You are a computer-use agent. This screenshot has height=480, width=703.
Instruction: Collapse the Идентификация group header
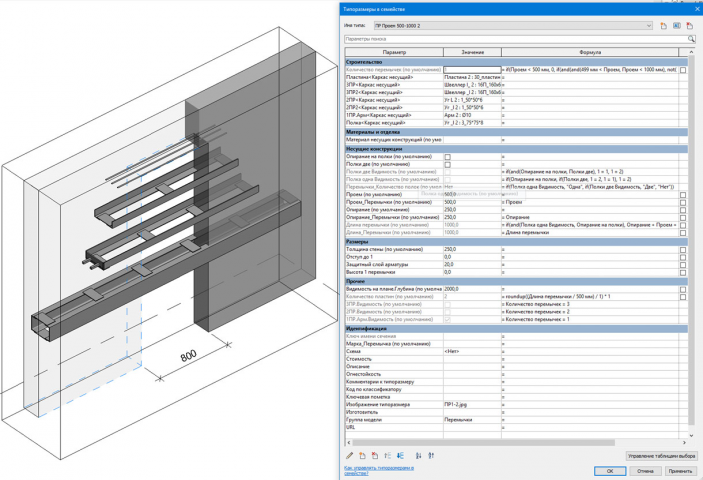tap(516, 329)
